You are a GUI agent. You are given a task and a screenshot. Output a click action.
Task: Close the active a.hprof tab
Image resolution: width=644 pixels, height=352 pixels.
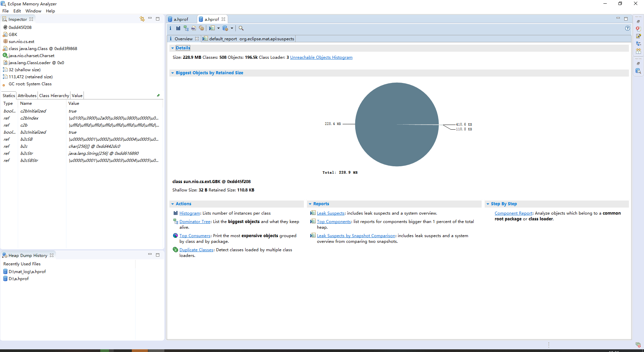point(223,19)
